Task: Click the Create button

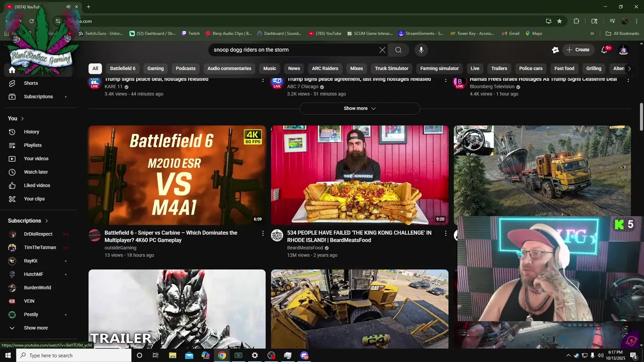Action: [578, 50]
